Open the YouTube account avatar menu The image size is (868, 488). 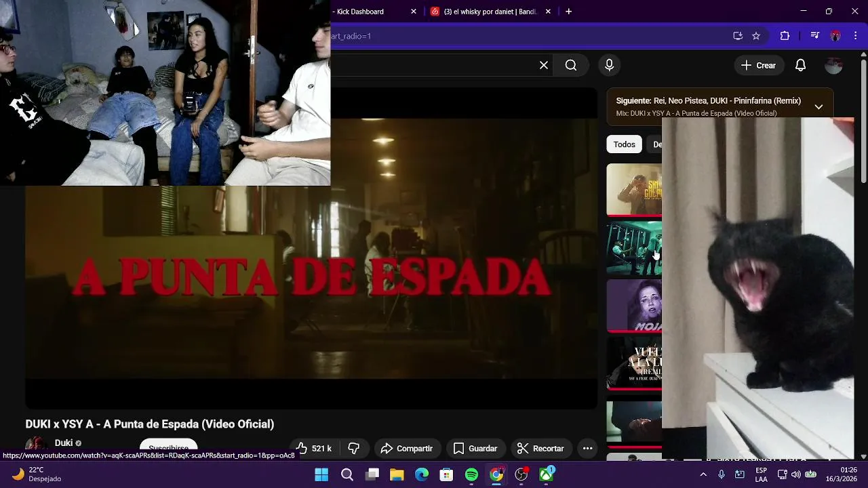pos(833,65)
